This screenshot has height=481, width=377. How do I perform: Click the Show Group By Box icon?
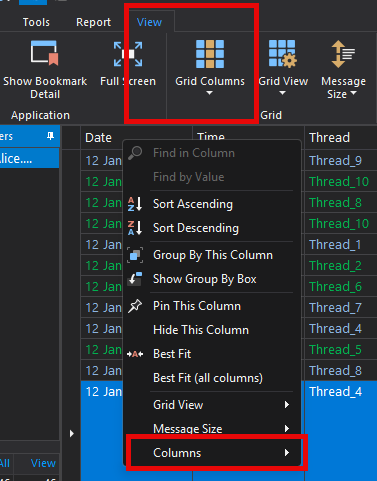tap(135, 279)
